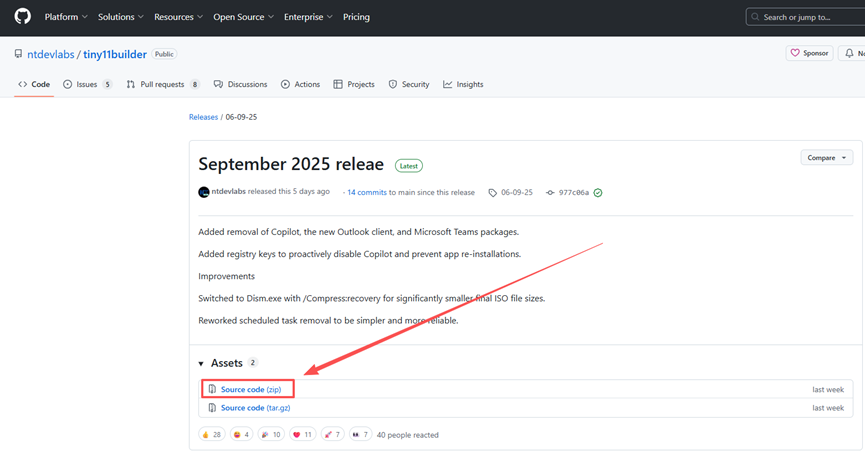The image size is (865, 452).
Task: Click the Pull requests counter badge 8
Action: click(195, 84)
